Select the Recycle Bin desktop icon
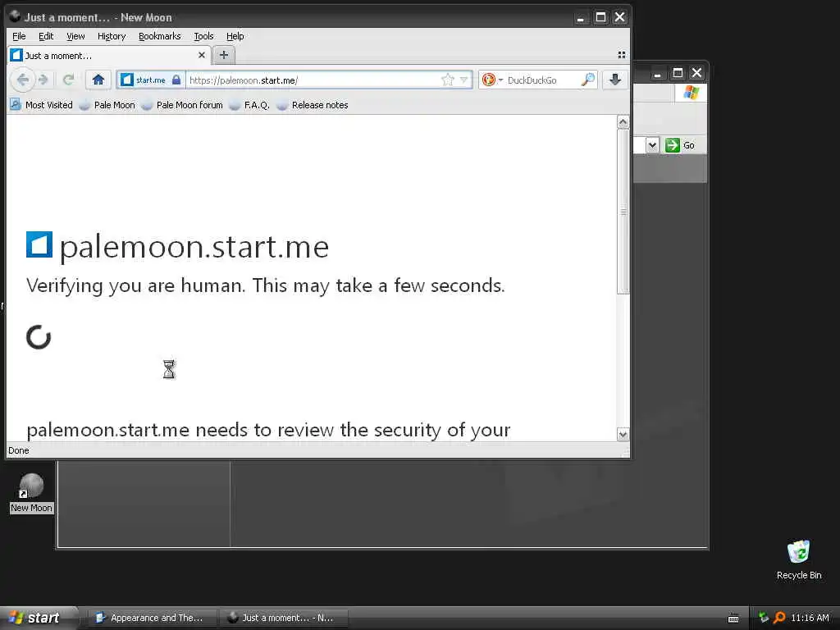The height and width of the screenshot is (630, 840). click(799, 559)
